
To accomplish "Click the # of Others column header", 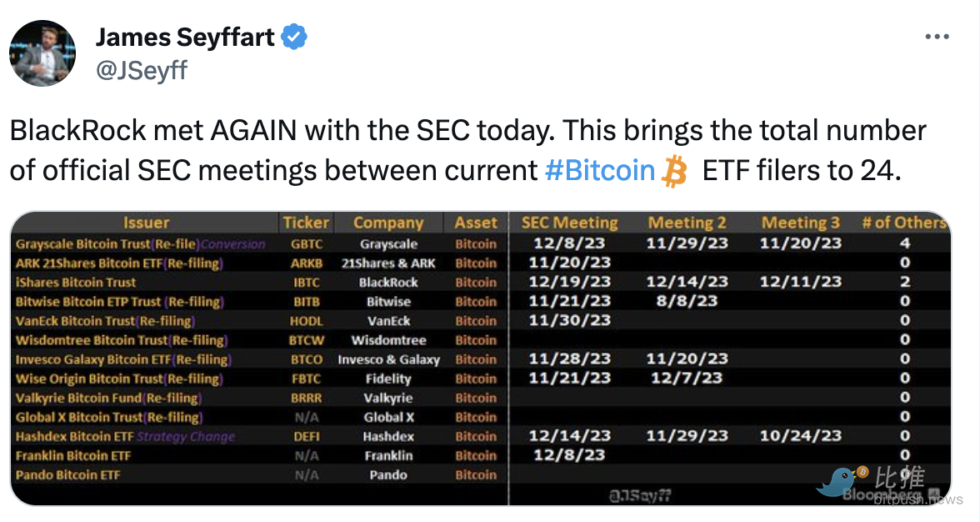I will (903, 223).
